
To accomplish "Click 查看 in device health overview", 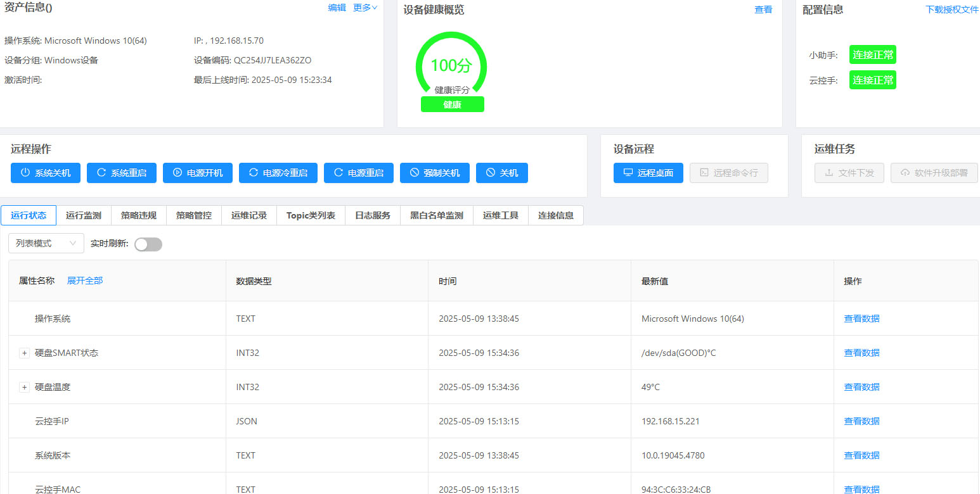I will click(763, 9).
